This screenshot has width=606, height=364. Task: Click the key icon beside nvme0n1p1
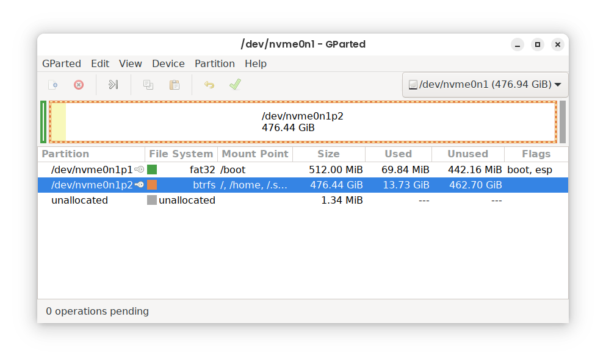point(139,170)
